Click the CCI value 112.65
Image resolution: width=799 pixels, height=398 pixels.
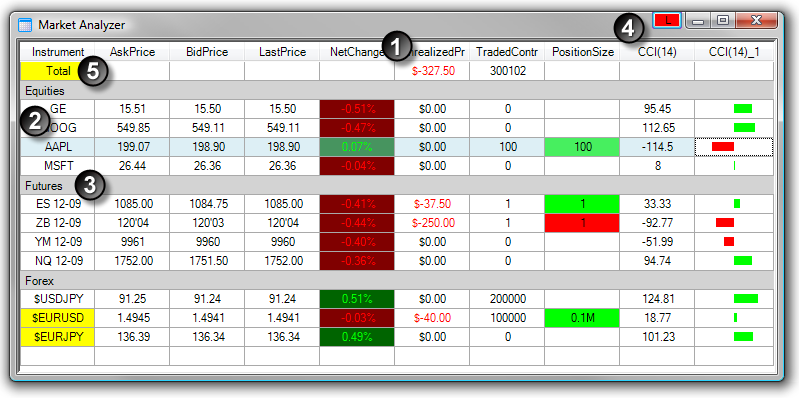657,128
